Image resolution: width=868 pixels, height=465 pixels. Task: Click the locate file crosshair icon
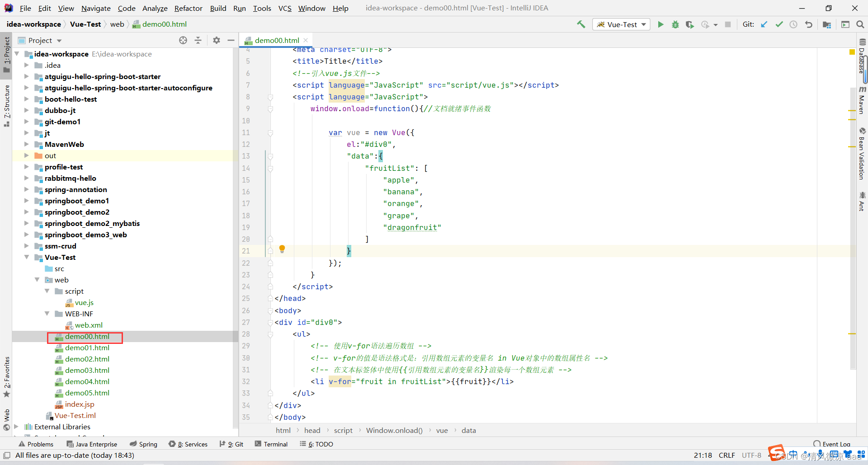pos(183,40)
